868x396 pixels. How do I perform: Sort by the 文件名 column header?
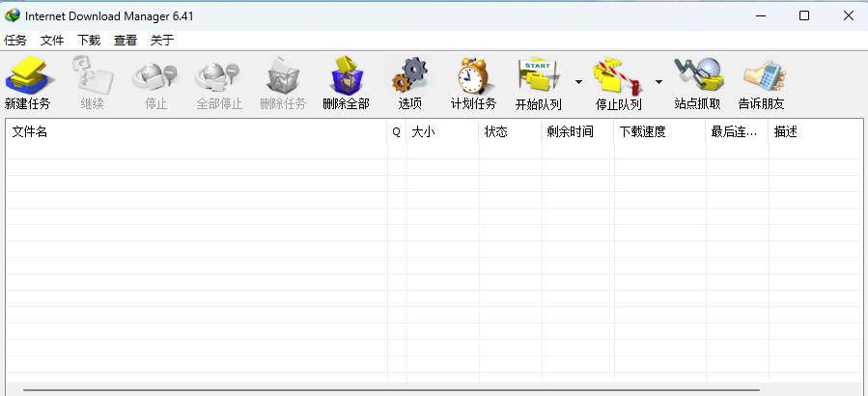click(197, 131)
